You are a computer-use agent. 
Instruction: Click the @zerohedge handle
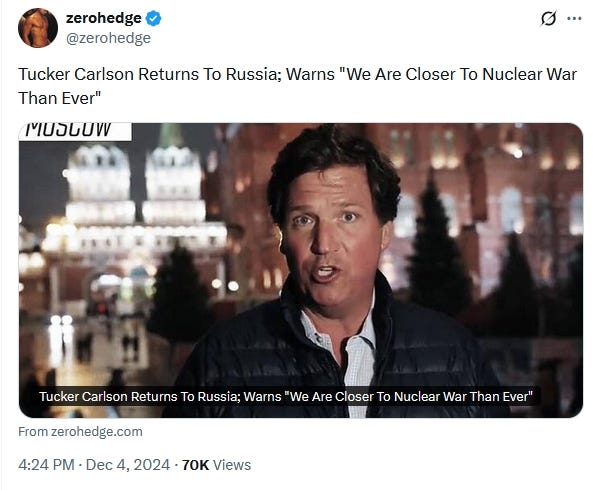coord(108,38)
